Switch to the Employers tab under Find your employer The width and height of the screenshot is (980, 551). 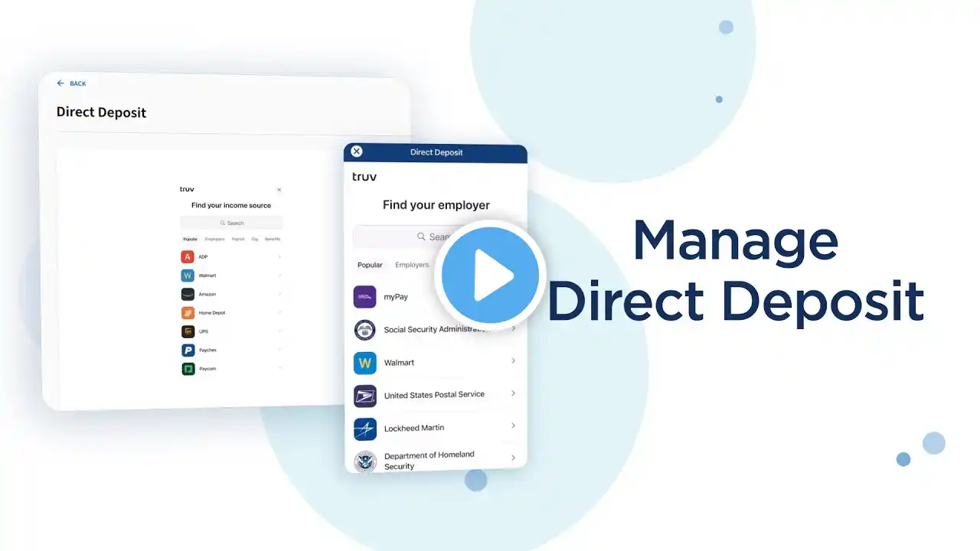pos(412,265)
